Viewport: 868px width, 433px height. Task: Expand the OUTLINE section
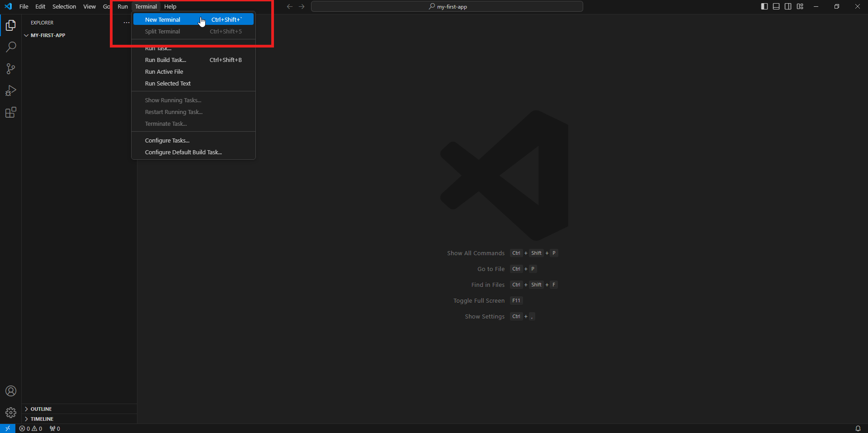pos(41,409)
